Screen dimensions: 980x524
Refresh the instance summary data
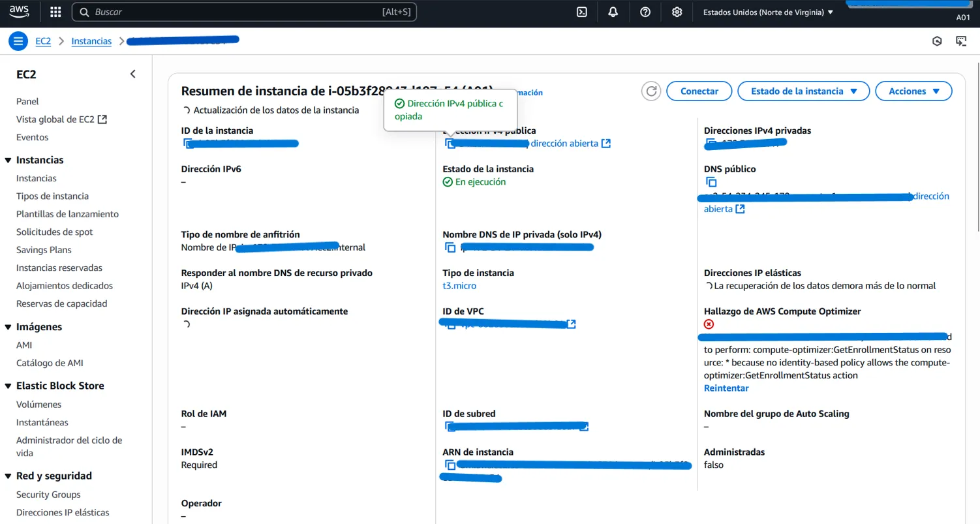[x=651, y=91]
